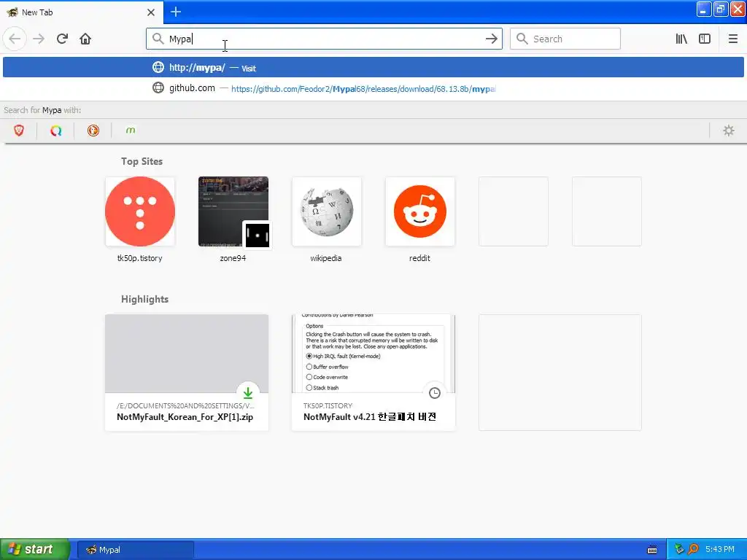Screen dimensions: 747x560
Task: Click the green system tray icon
Action: (x=679, y=549)
